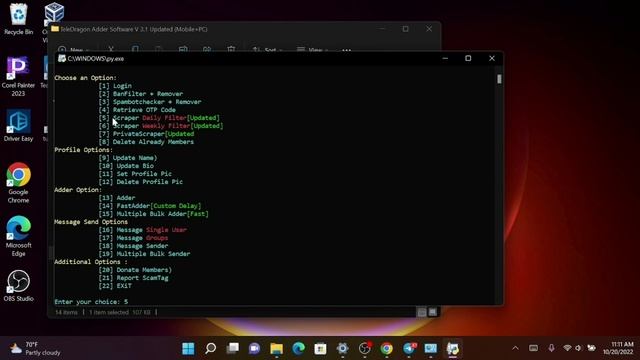The image size is (640, 360).
Task: Click '[4] Retrieve OTP Code' line
Action: pyautogui.click(x=137, y=110)
